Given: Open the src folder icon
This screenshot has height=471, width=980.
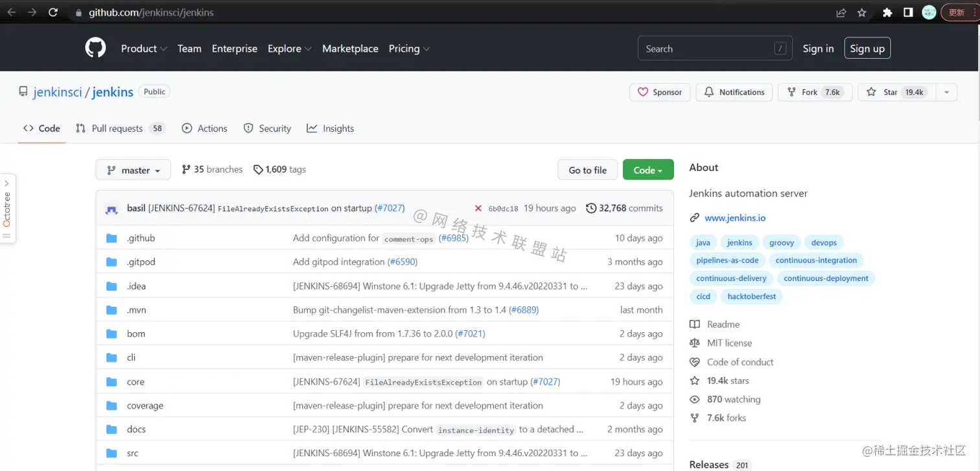Looking at the screenshot, I should coord(111,453).
